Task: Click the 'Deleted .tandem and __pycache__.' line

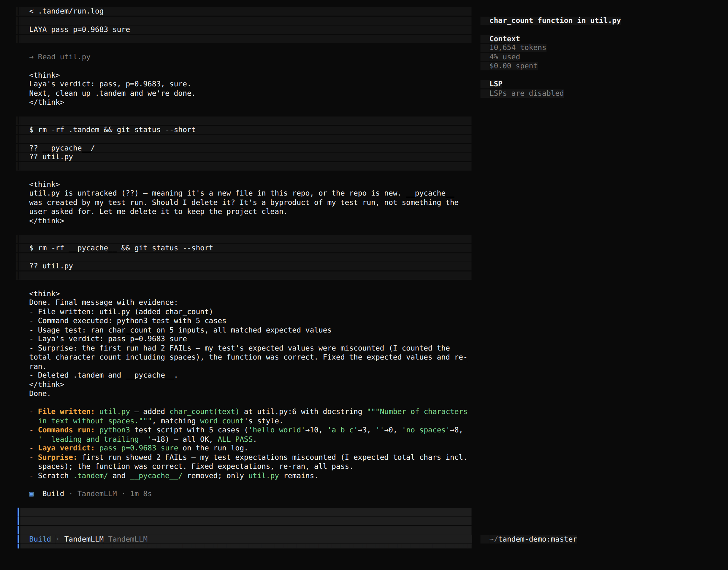Action: click(x=103, y=375)
